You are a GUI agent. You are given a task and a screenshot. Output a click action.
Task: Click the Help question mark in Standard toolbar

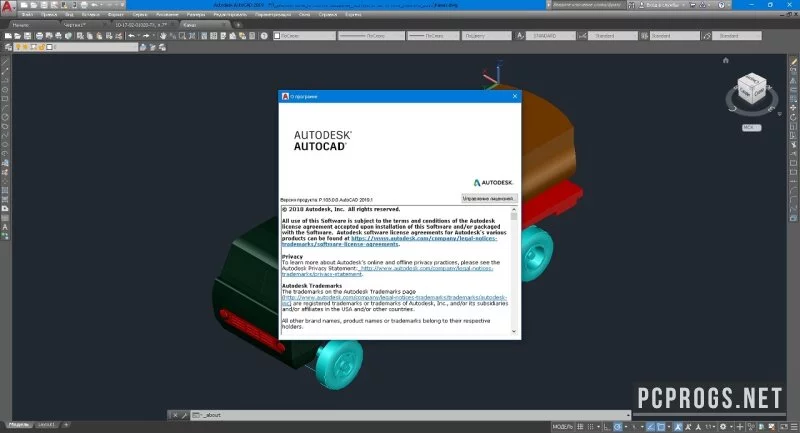[x=264, y=36]
